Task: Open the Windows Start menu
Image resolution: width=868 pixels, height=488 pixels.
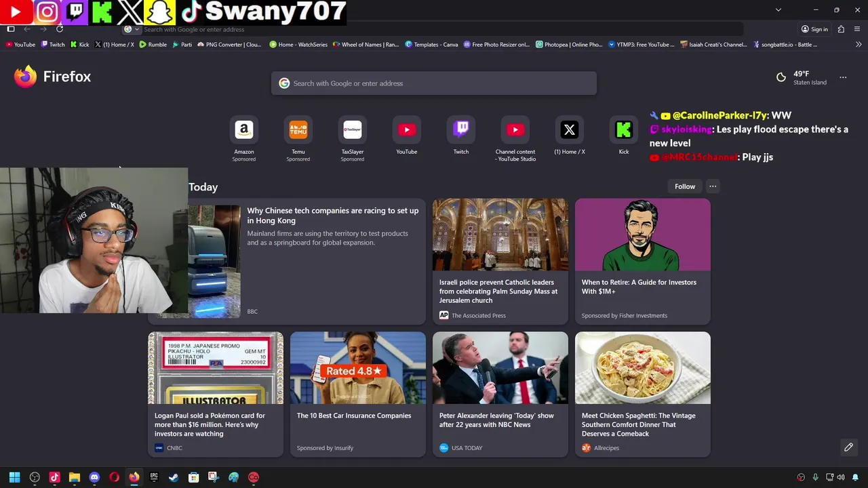Action: click(14, 477)
